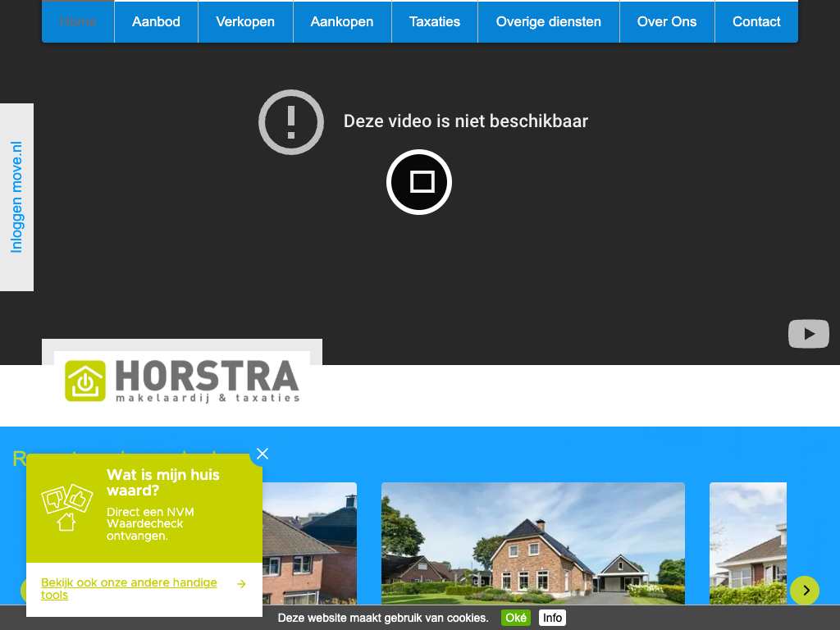Image resolution: width=840 pixels, height=630 pixels.
Task: Select Taxaties in the navigation bar
Action: (x=435, y=22)
